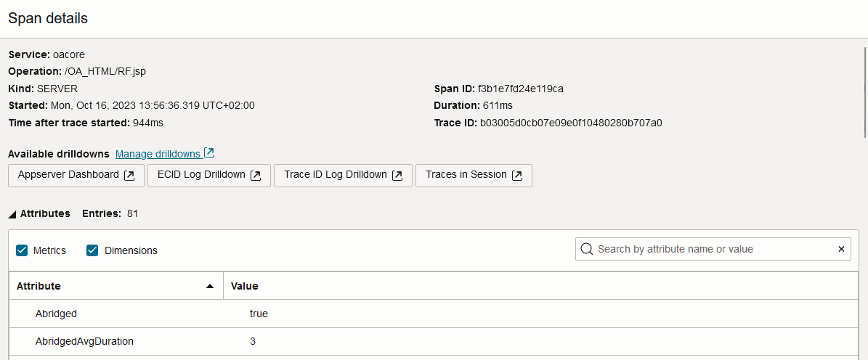Click the Value column header
The image size is (868, 360).
[x=245, y=286]
